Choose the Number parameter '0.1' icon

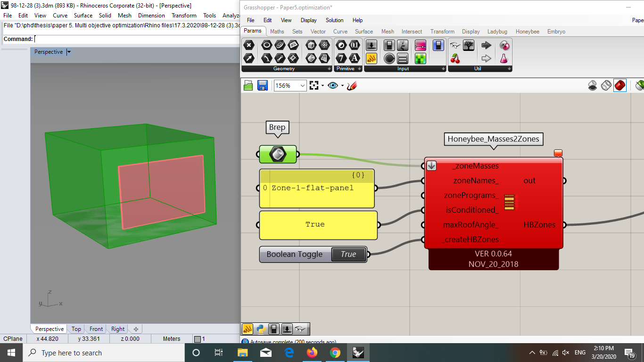click(355, 45)
